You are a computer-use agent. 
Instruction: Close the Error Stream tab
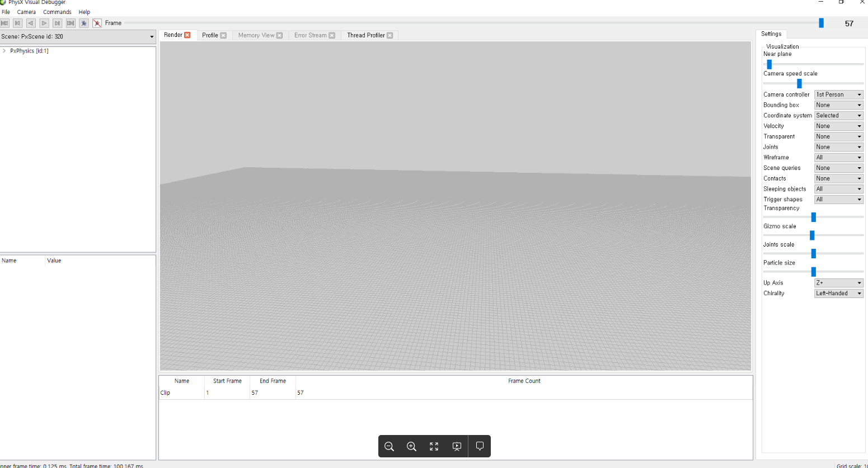point(332,35)
